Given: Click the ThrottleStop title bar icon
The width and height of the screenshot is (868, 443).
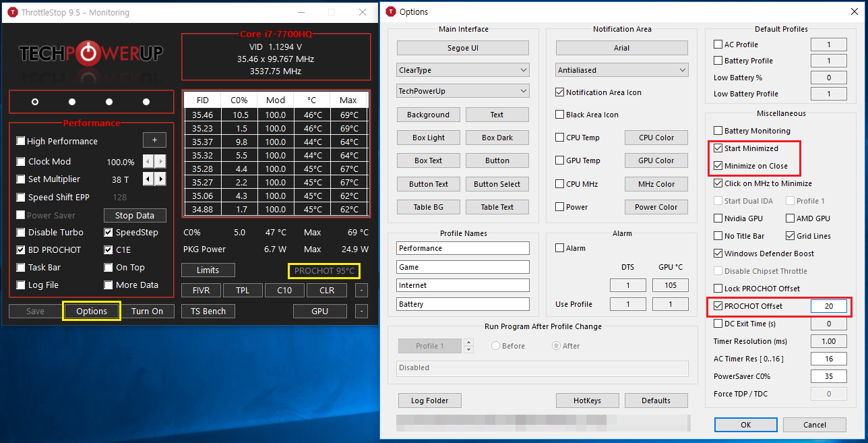Looking at the screenshot, I should tap(13, 12).
